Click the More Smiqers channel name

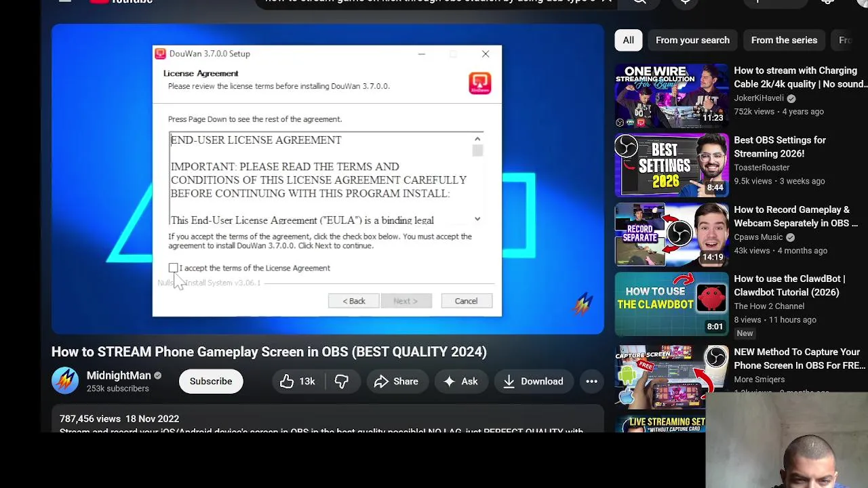759,380
